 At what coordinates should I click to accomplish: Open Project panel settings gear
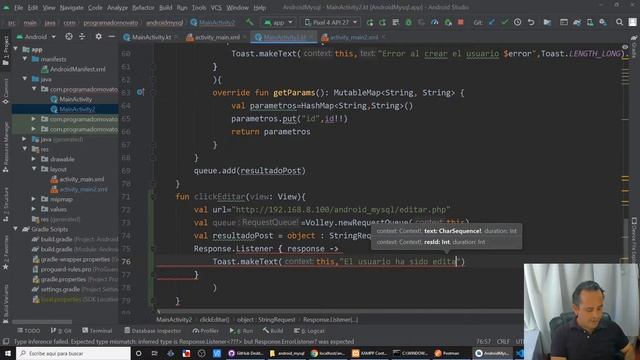[x=98, y=37]
